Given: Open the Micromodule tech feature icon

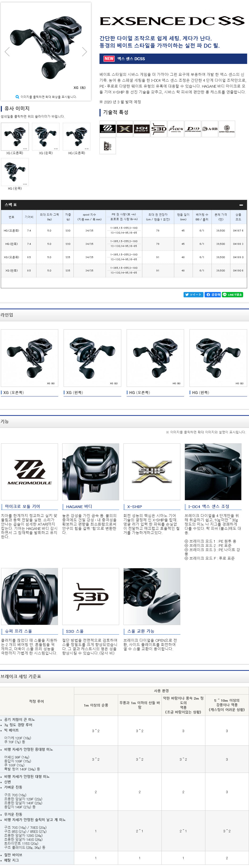Looking at the screenshot, I should (x=108, y=129).
